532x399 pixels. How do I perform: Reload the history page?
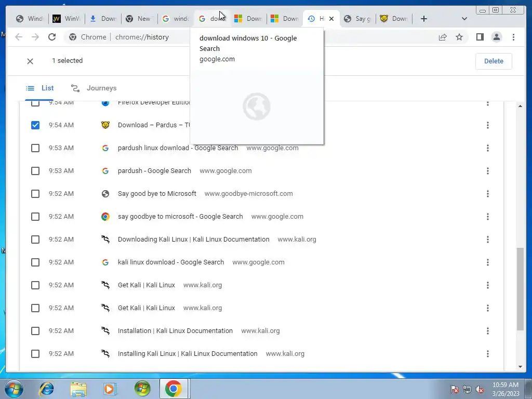coord(52,37)
